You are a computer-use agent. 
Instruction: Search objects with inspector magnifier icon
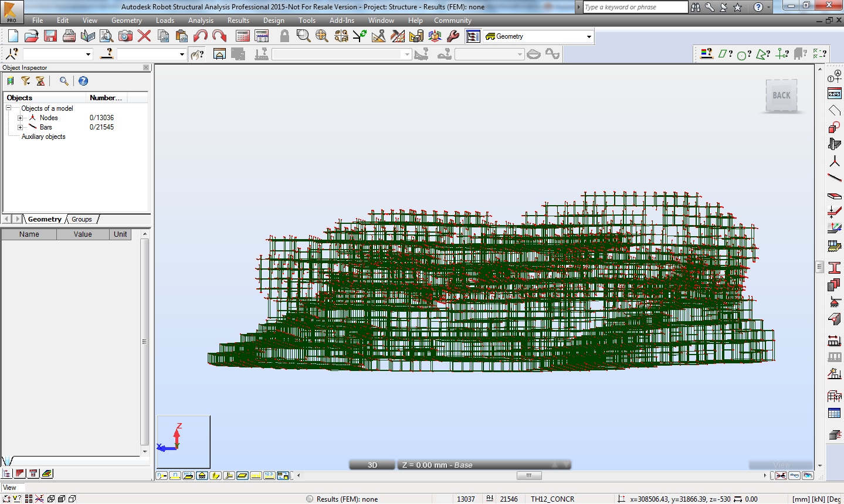pos(64,81)
